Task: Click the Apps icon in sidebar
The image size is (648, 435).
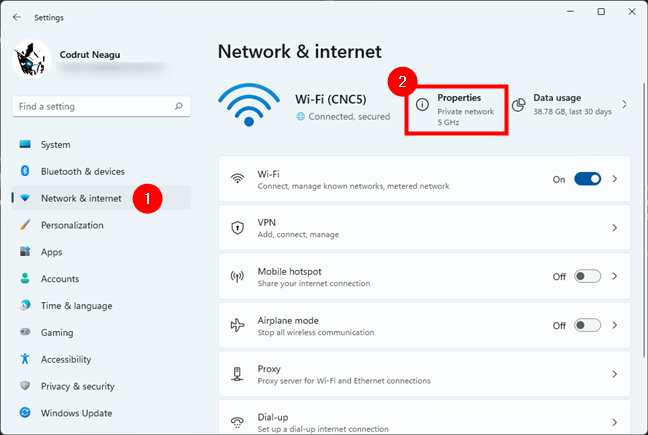Action: [x=25, y=251]
